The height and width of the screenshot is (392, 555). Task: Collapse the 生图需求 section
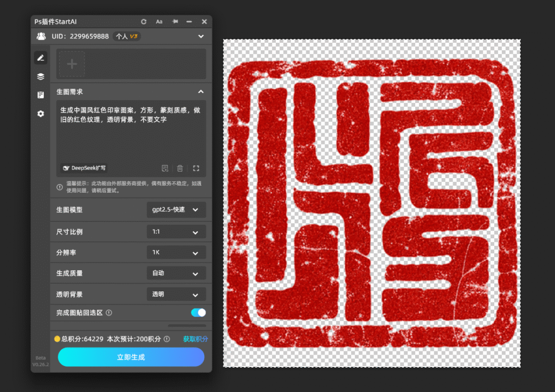click(201, 92)
